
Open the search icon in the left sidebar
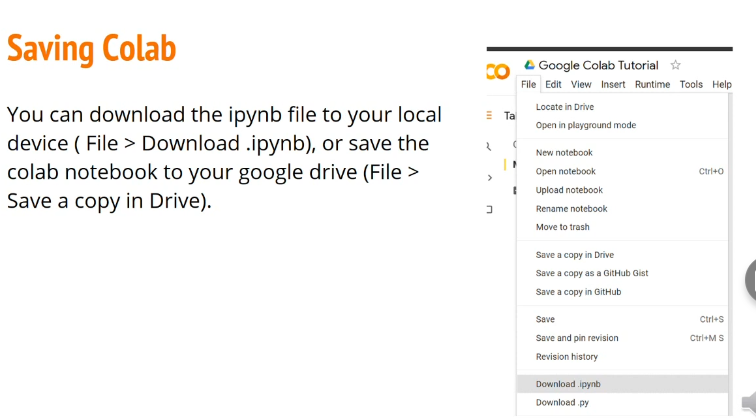tap(489, 147)
